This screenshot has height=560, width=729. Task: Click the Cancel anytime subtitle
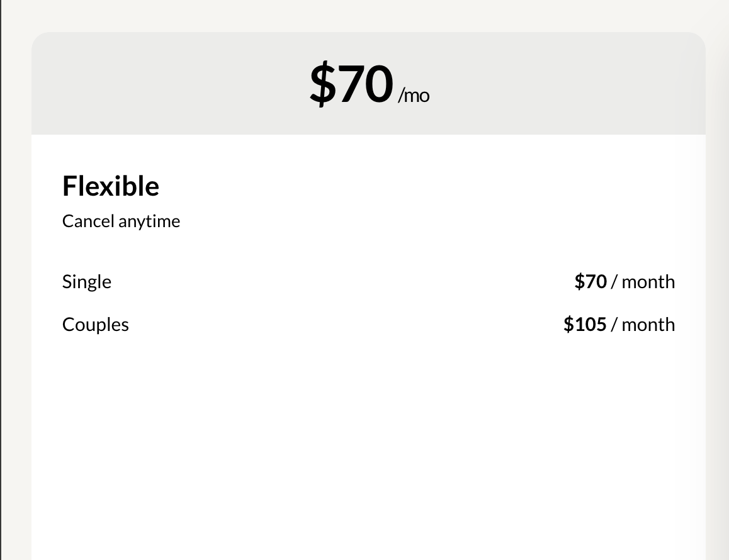coord(121,221)
